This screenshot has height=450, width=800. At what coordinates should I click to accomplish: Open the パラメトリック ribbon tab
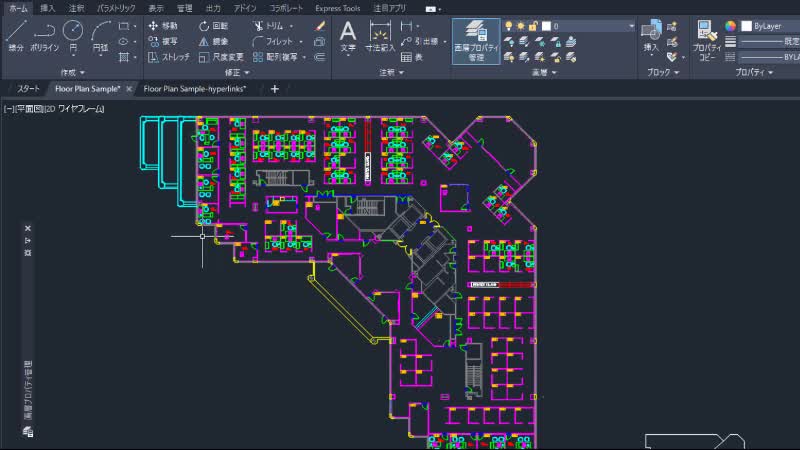116,9
